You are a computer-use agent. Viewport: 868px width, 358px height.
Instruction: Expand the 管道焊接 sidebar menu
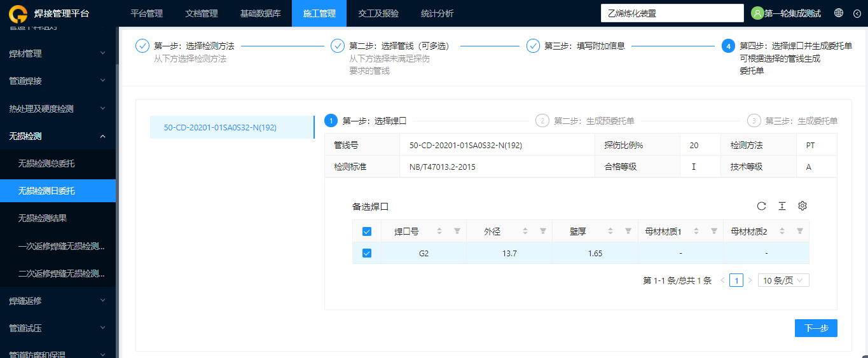click(58, 81)
